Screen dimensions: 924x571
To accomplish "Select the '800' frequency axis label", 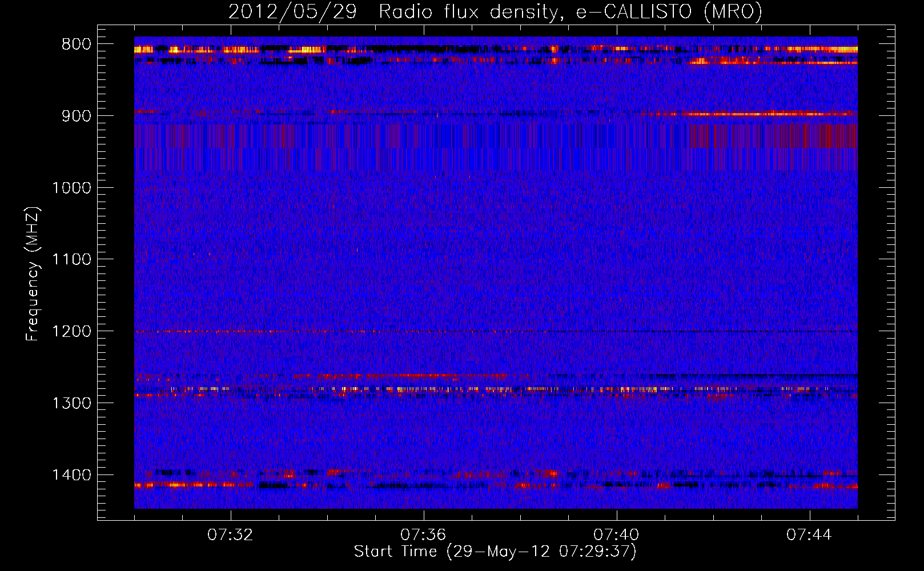I will pos(76,45).
